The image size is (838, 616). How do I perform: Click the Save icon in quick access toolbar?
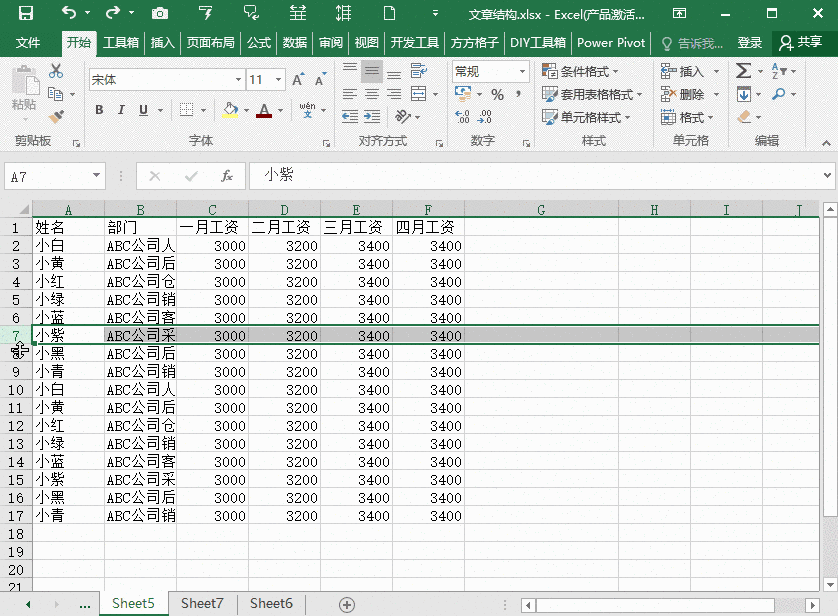click(x=26, y=13)
